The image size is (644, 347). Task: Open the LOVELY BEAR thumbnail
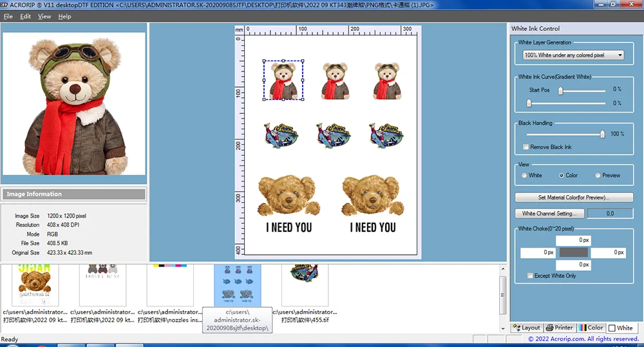click(102, 285)
